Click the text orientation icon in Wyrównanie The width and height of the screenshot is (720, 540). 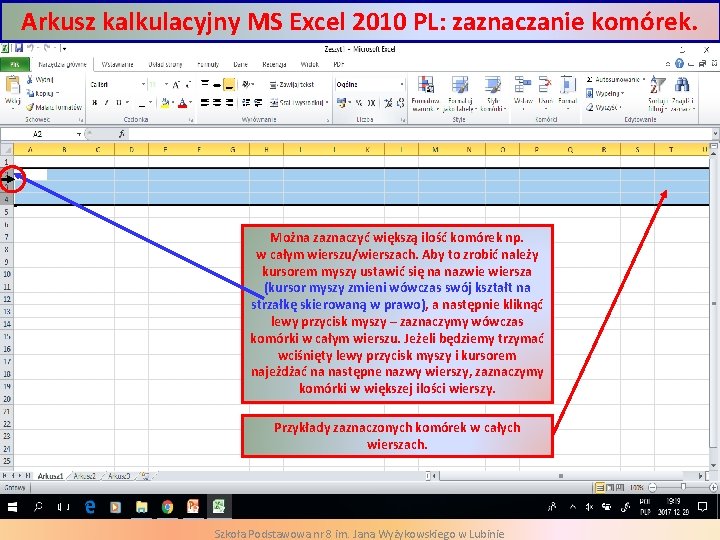point(247,84)
